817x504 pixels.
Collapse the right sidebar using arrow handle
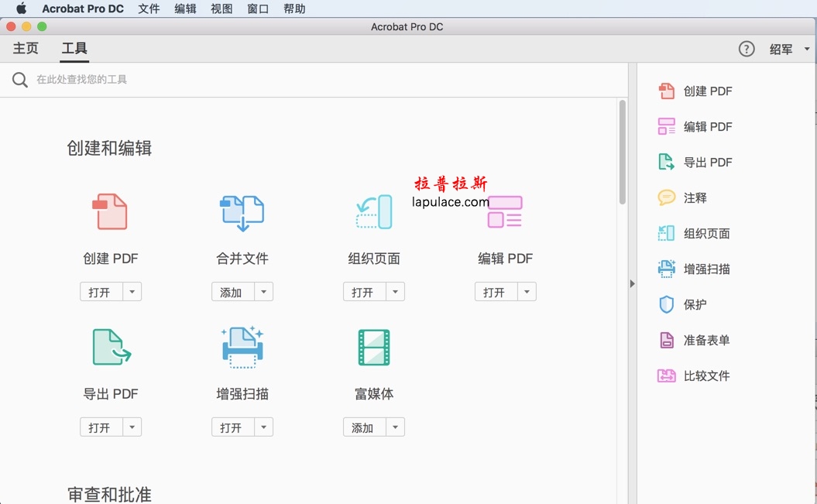[x=632, y=284]
